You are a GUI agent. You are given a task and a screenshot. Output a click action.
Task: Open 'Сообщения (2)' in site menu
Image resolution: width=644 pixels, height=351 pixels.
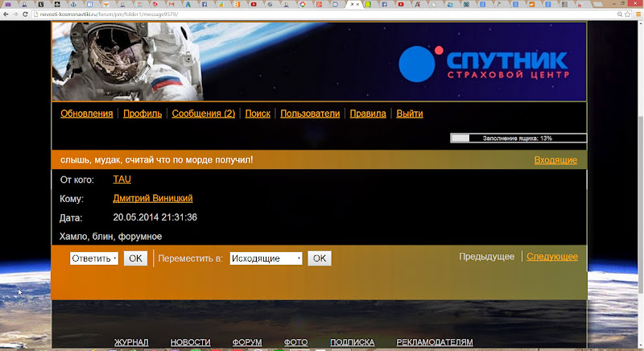click(x=204, y=114)
